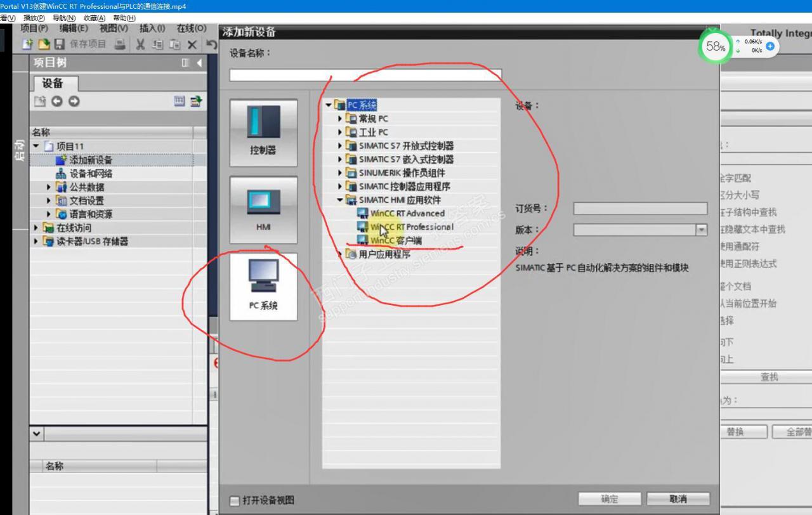Collapse project tree panel with left arrow
Image resolution: width=812 pixels, height=515 pixels.
199,63
